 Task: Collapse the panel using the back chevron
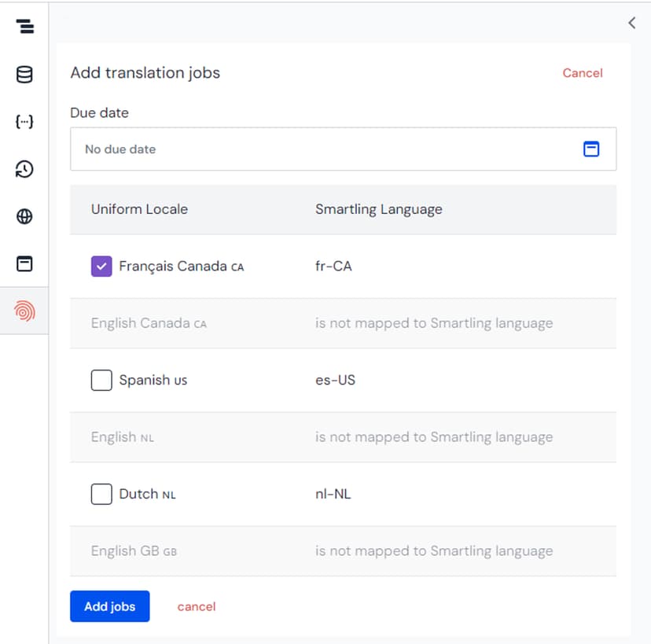tap(631, 22)
